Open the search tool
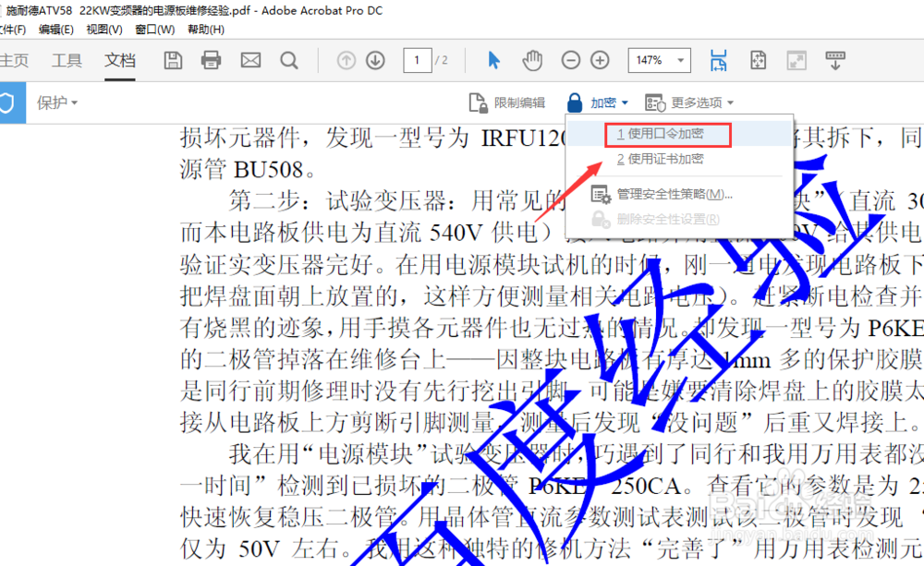This screenshot has height=566, width=924. click(x=288, y=60)
